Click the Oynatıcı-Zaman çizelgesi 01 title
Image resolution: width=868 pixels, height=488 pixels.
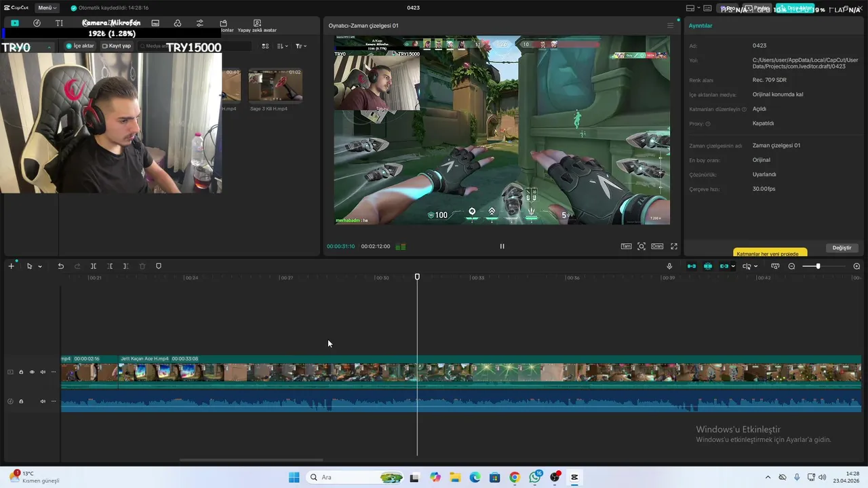pos(363,26)
